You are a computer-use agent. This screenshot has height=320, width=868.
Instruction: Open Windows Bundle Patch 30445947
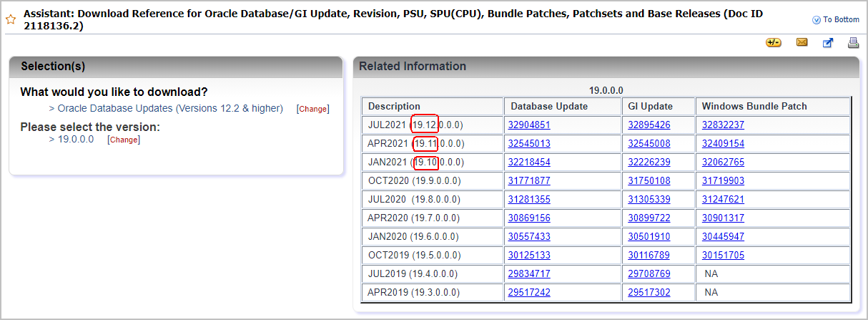723,236
